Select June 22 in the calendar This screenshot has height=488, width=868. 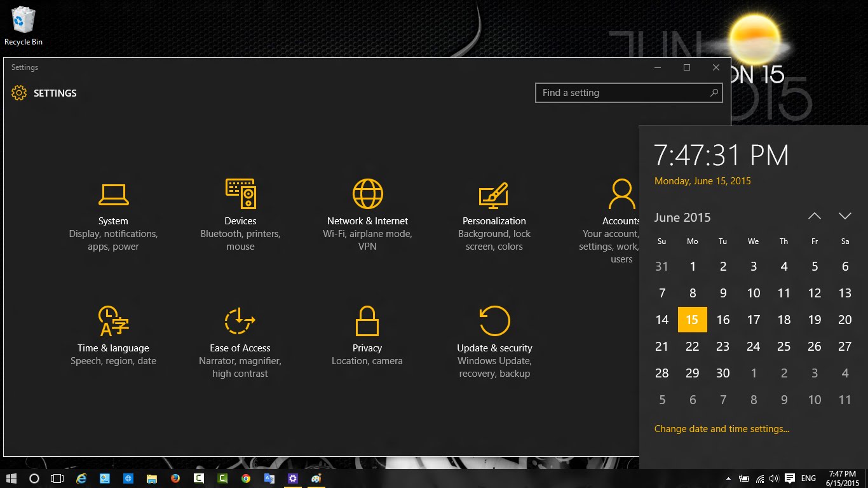click(692, 346)
